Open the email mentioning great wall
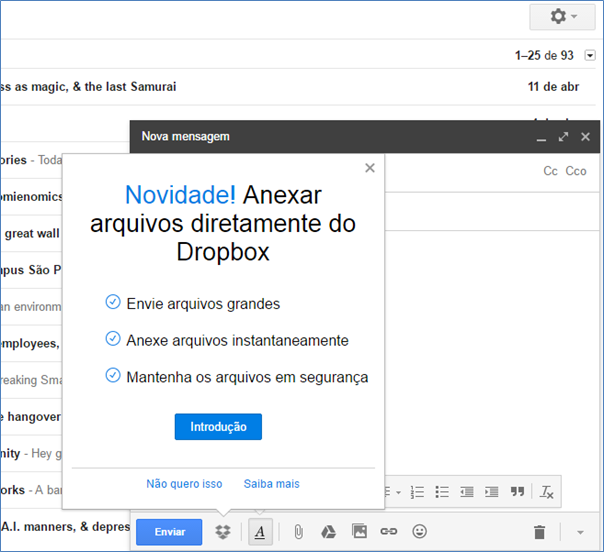This screenshot has width=604, height=552. (x=31, y=233)
